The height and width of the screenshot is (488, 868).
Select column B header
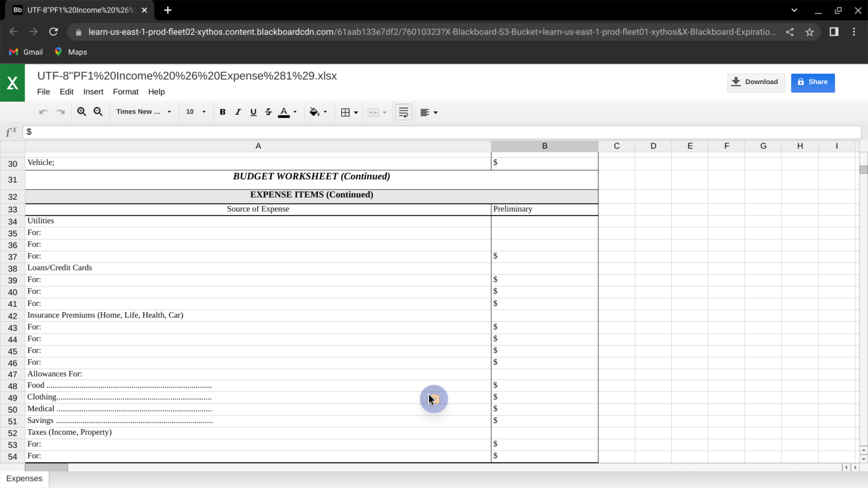click(x=545, y=146)
